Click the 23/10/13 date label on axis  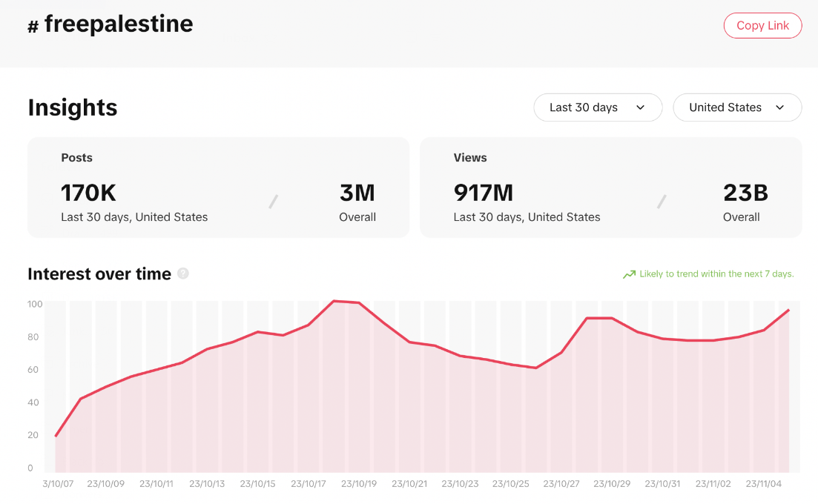point(206,484)
